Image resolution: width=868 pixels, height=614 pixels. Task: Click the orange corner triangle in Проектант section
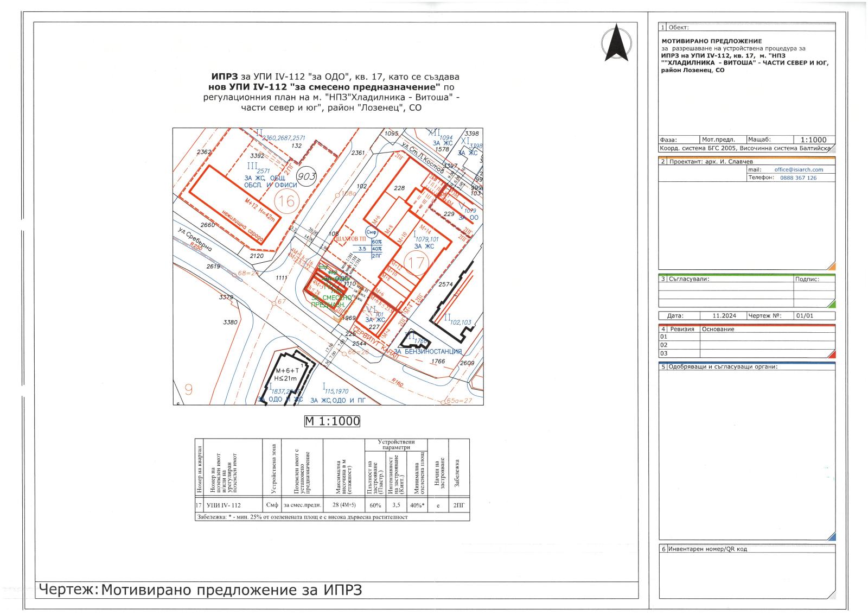[831, 267]
